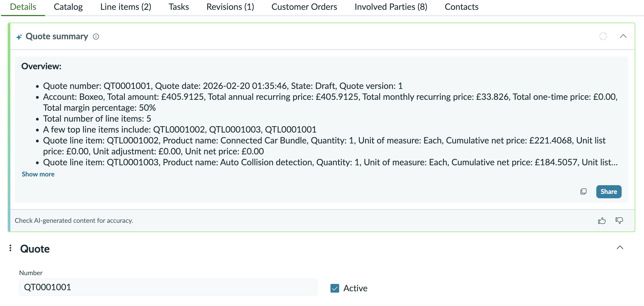
Task: Switch to the Contacts tab
Action: click(462, 7)
